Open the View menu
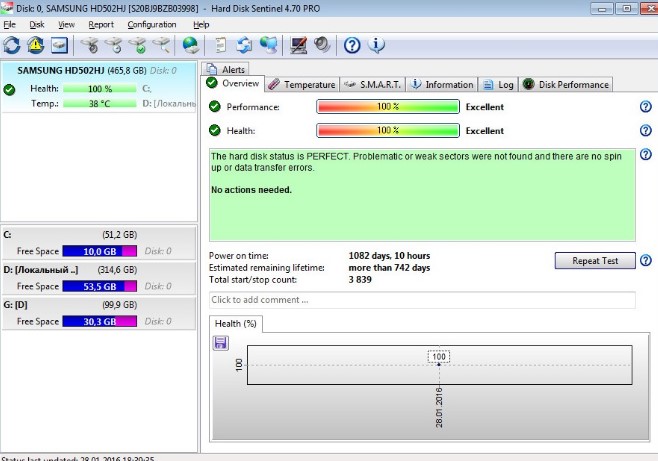 [66, 25]
